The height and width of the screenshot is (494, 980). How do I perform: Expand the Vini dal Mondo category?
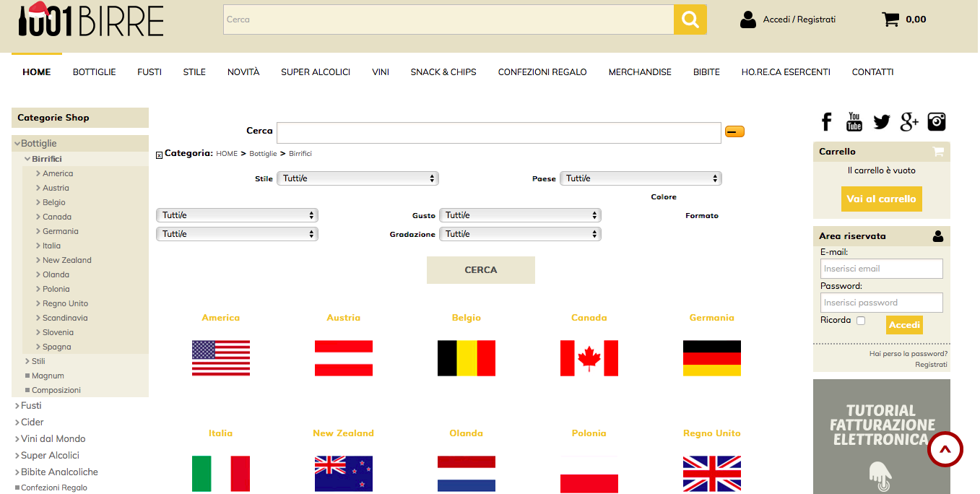click(x=17, y=439)
